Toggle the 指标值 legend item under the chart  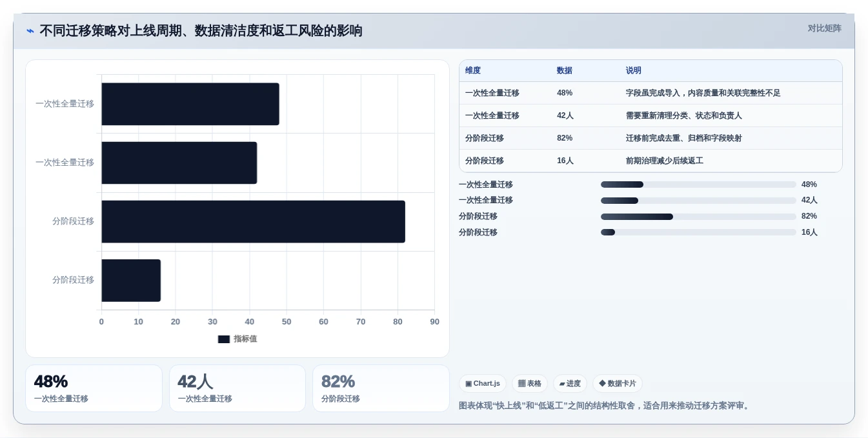click(x=237, y=339)
